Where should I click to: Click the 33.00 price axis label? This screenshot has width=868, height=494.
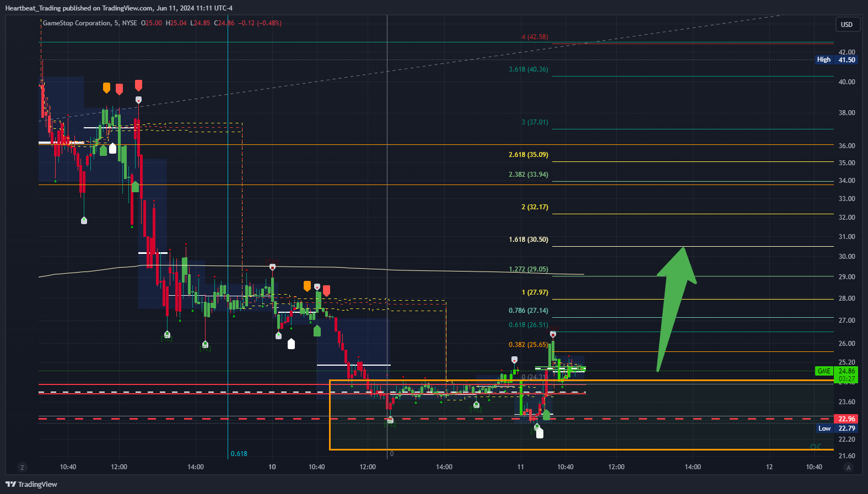[x=847, y=199]
